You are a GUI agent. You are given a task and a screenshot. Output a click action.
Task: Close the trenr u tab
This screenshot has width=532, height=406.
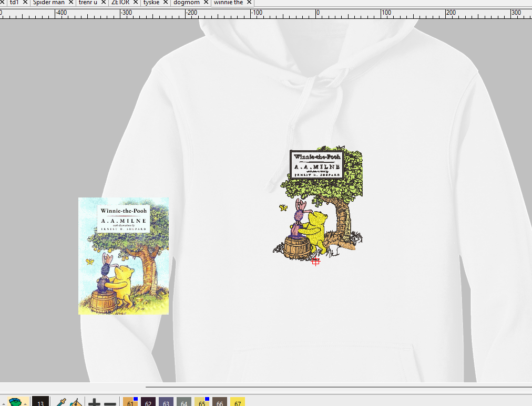tap(104, 3)
